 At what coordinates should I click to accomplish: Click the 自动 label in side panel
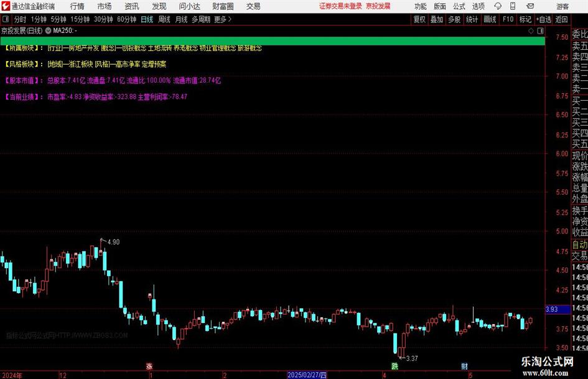(x=580, y=245)
